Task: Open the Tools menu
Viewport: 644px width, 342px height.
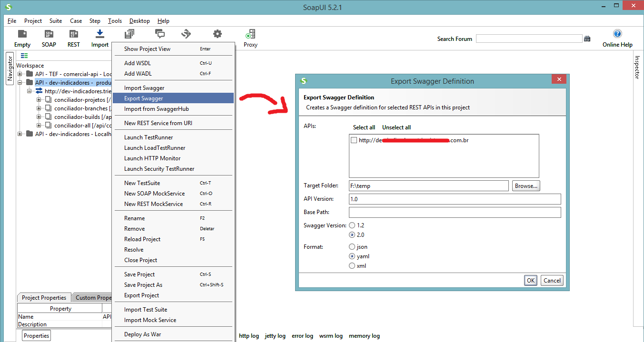Action: tap(115, 21)
